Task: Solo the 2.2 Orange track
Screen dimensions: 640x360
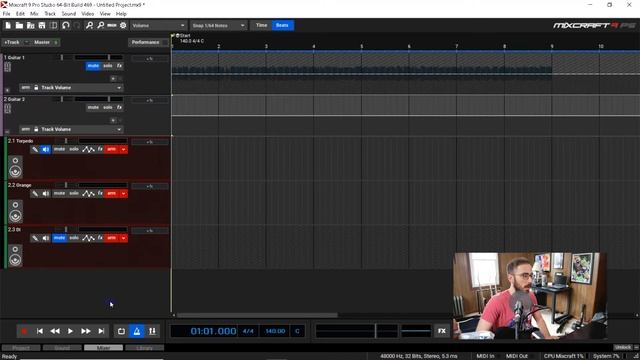Action: (x=74, y=193)
